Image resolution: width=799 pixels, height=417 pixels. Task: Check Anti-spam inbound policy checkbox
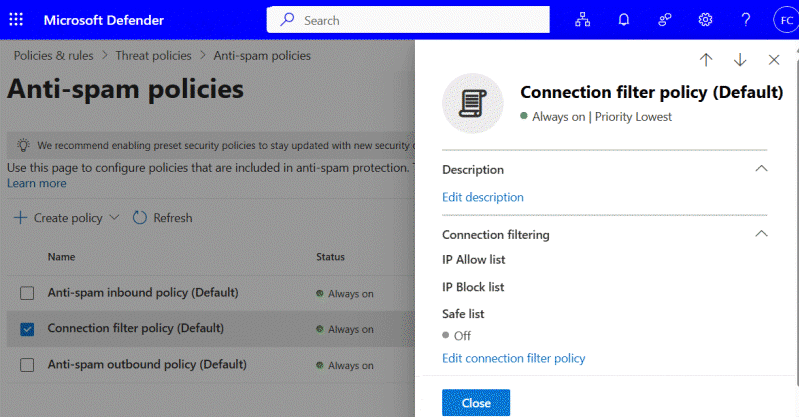tap(27, 293)
